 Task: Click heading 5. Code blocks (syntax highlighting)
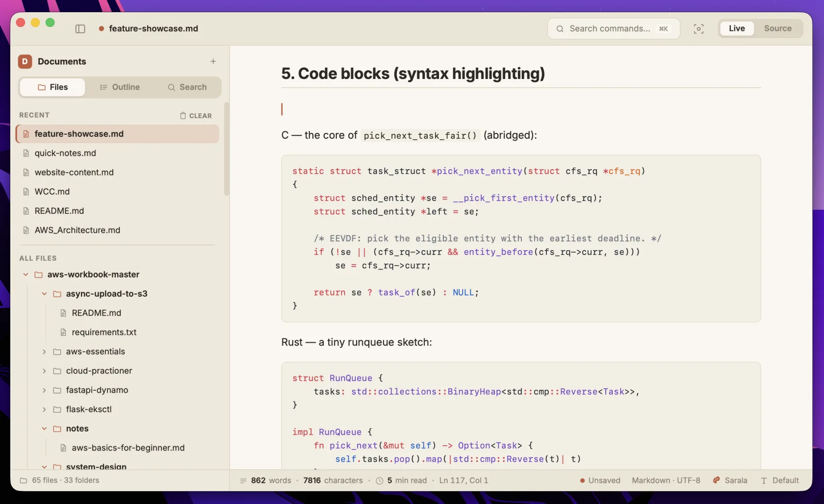(x=413, y=74)
